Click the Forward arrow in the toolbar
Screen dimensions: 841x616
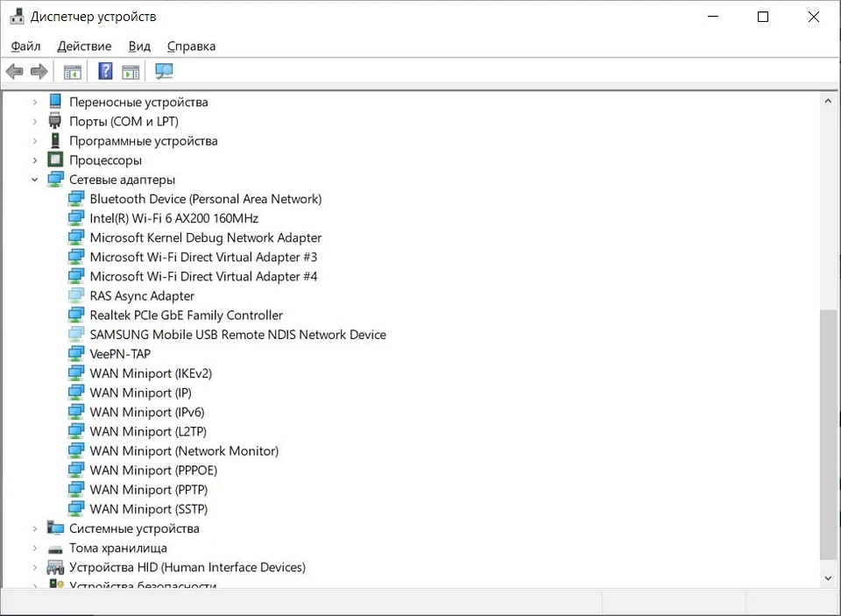pos(39,72)
